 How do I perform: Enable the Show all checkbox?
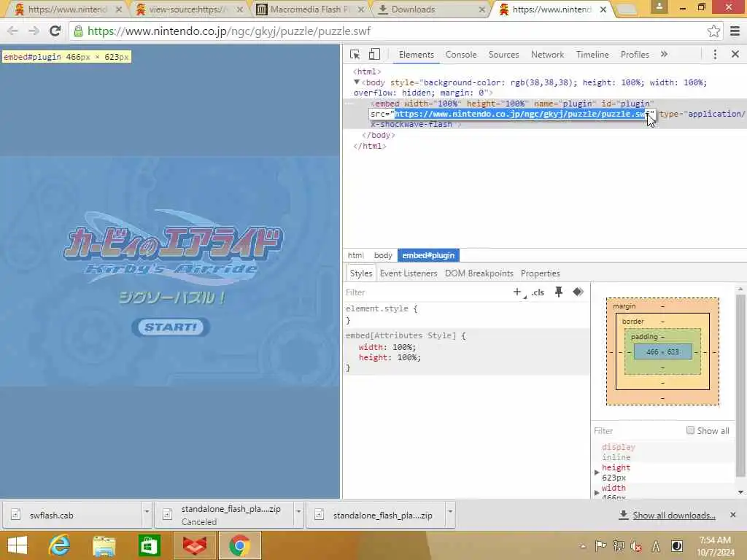click(x=690, y=430)
